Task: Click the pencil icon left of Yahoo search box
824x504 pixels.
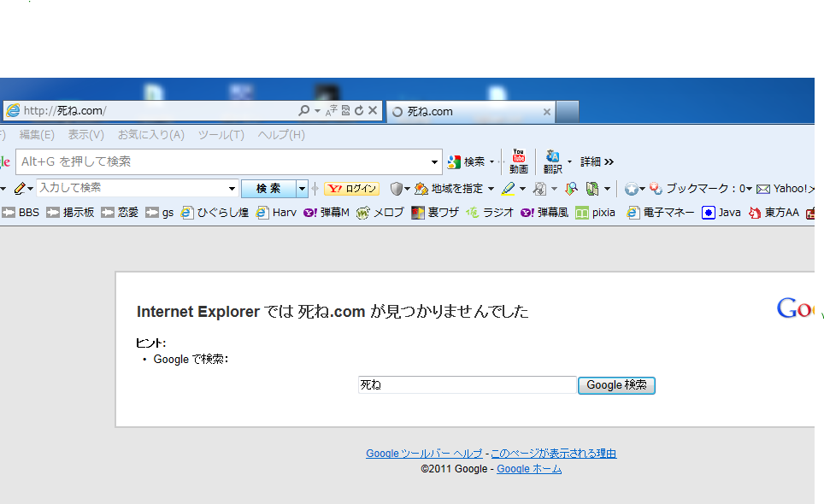Action: click(20, 189)
